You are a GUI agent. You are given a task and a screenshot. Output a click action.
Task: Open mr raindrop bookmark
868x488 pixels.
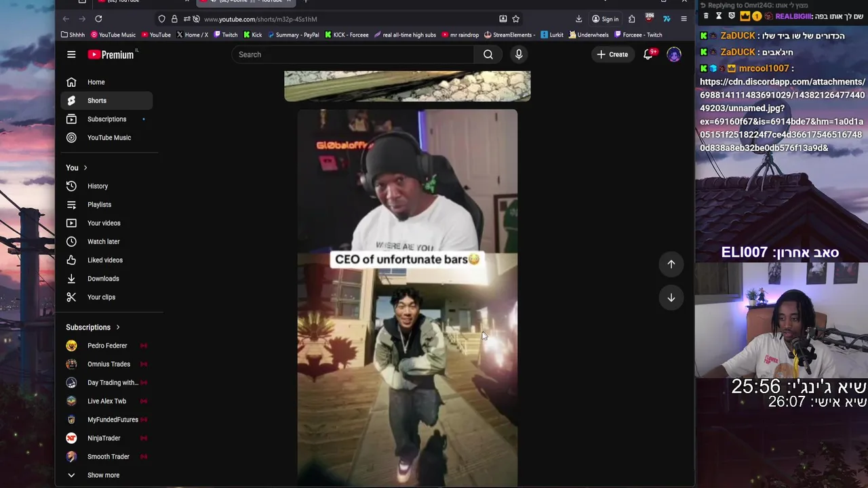pyautogui.click(x=460, y=35)
